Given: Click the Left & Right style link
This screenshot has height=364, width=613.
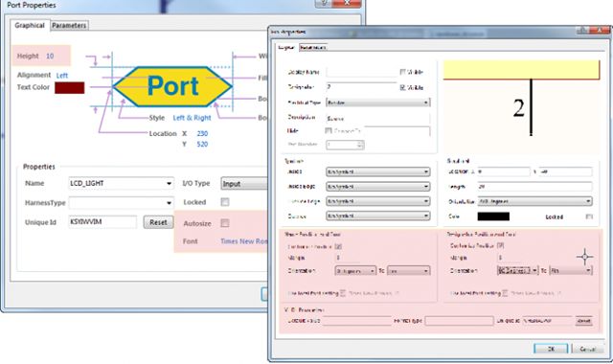Looking at the screenshot, I should click(192, 118).
